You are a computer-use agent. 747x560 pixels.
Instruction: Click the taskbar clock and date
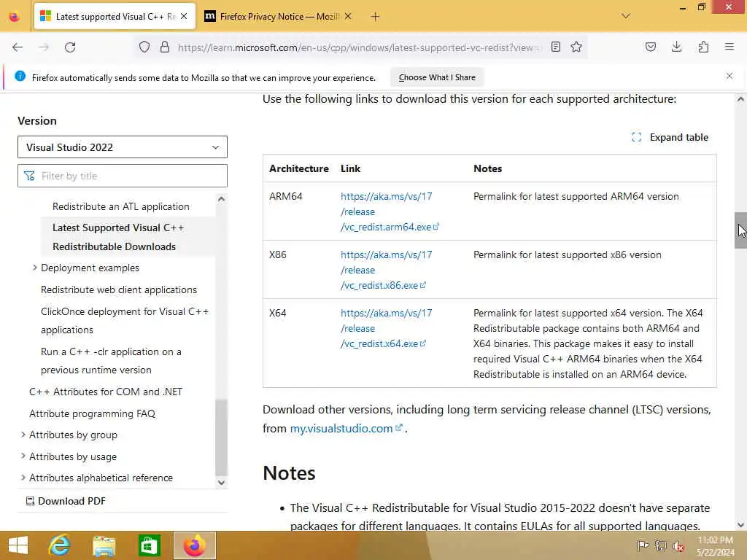(x=715, y=545)
